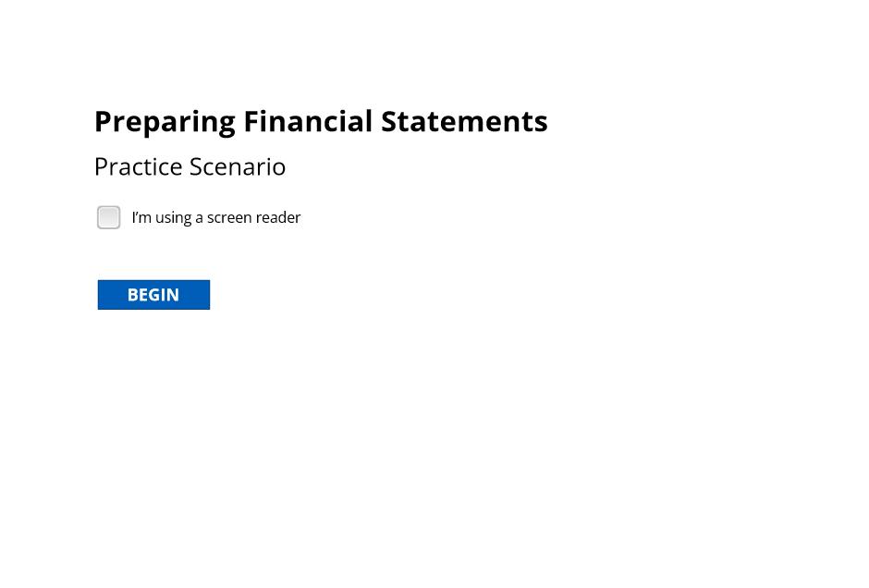Click the word "Statements" in the title
The image size is (869, 588).
(464, 121)
